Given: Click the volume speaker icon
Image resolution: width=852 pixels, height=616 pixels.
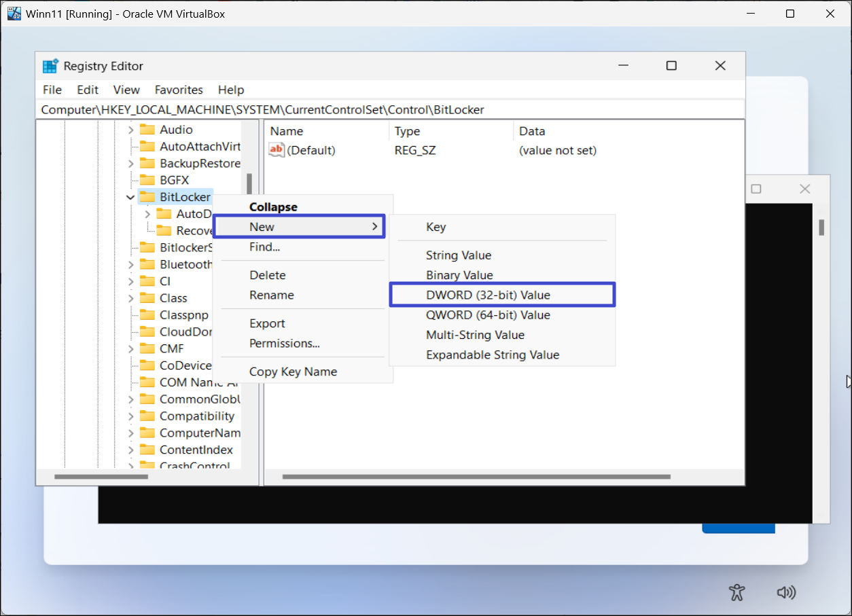Looking at the screenshot, I should click(786, 592).
